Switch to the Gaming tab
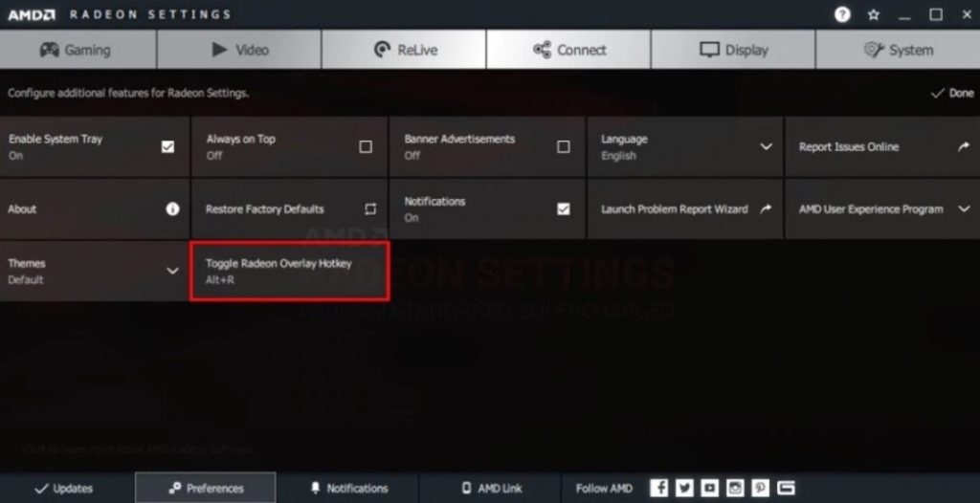 [x=78, y=50]
